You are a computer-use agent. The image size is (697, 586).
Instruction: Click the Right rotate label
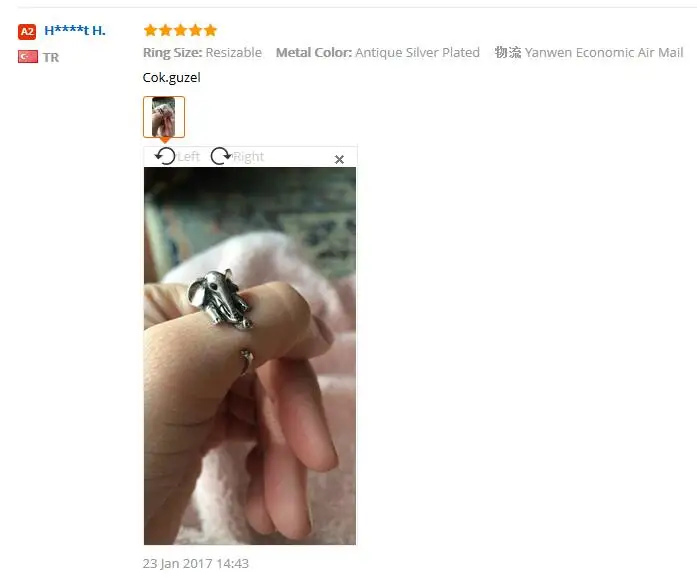point(248,157)
